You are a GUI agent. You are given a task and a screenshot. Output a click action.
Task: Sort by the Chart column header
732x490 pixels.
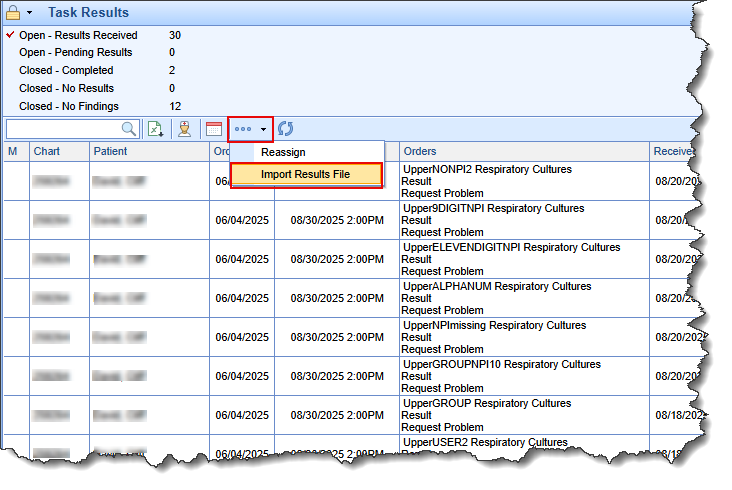[x=59, y=151]
